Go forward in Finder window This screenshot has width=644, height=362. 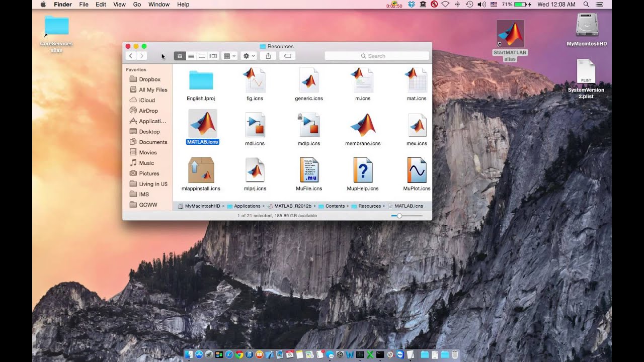[x=142, y=56]
